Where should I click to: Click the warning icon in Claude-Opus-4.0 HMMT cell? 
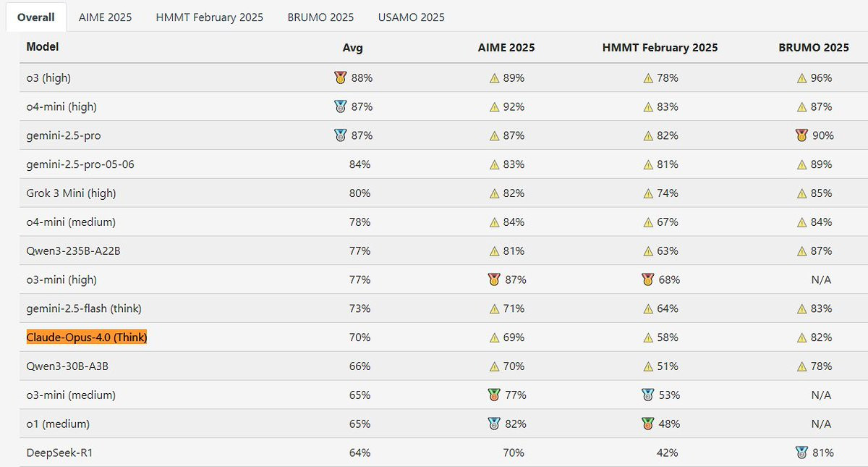(648, 338)
